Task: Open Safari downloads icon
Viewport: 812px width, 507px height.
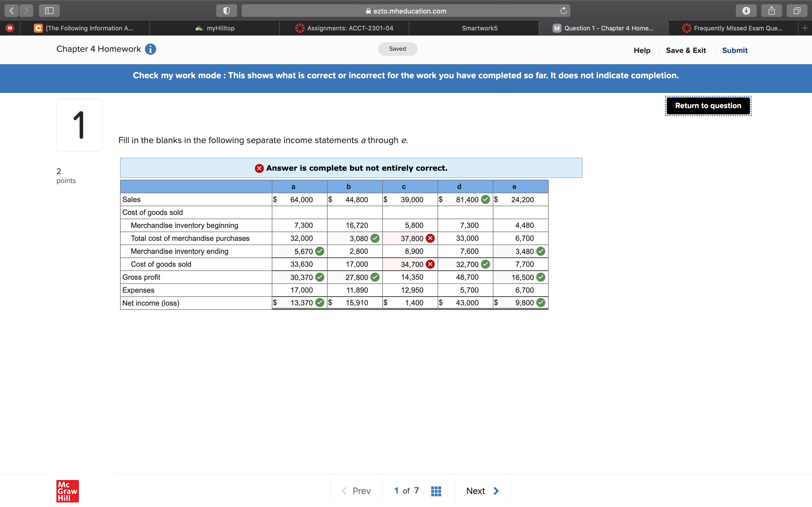Action: point(746,11)
